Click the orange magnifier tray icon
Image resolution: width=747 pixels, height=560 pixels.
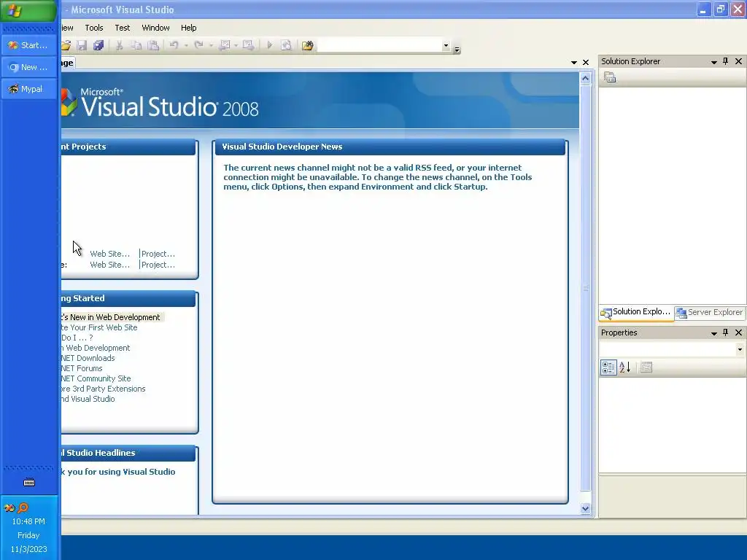(x=23, y=507)
